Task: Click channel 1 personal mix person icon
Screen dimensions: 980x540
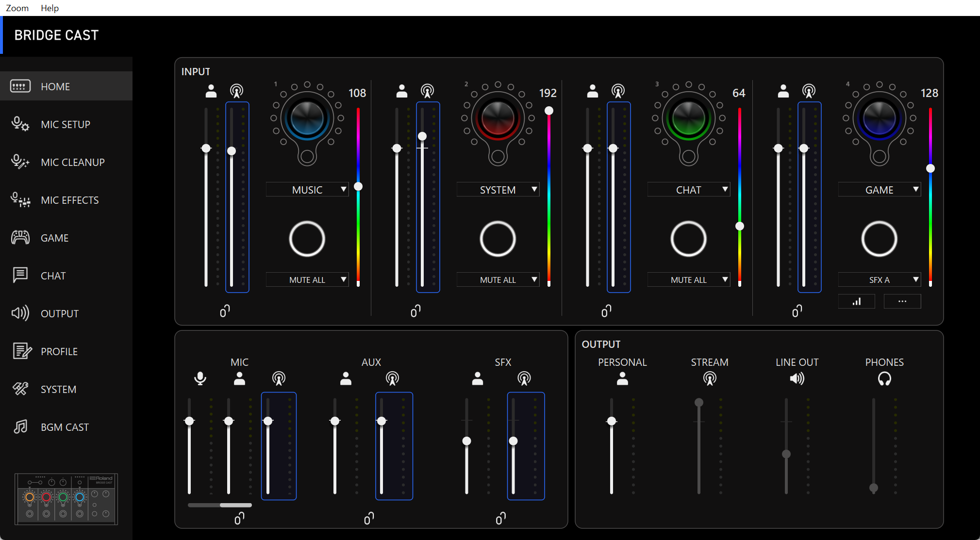Action: (211, 91)
